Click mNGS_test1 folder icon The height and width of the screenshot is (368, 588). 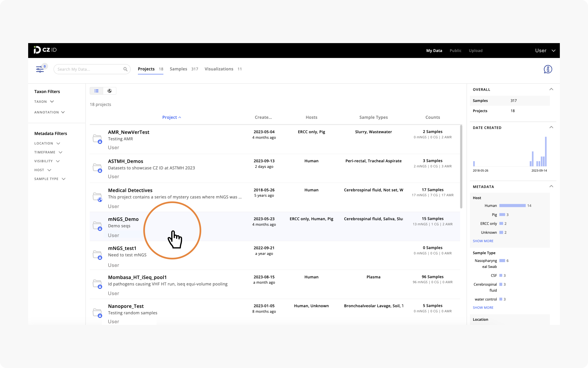(x=97, y=255)
